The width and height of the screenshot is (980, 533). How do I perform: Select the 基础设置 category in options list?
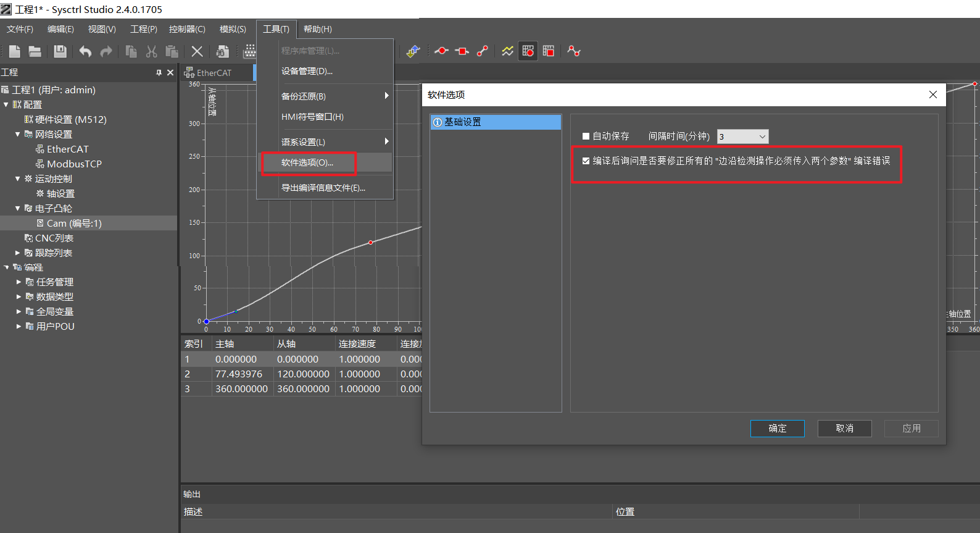coord(463,122)
